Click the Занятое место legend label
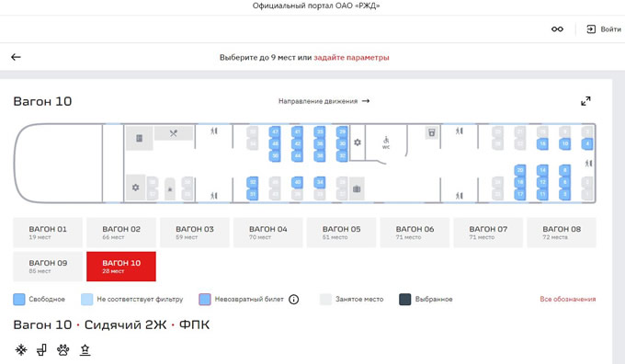Image resolution: width=625 pixels, height=364 pixels. [359, 299]
